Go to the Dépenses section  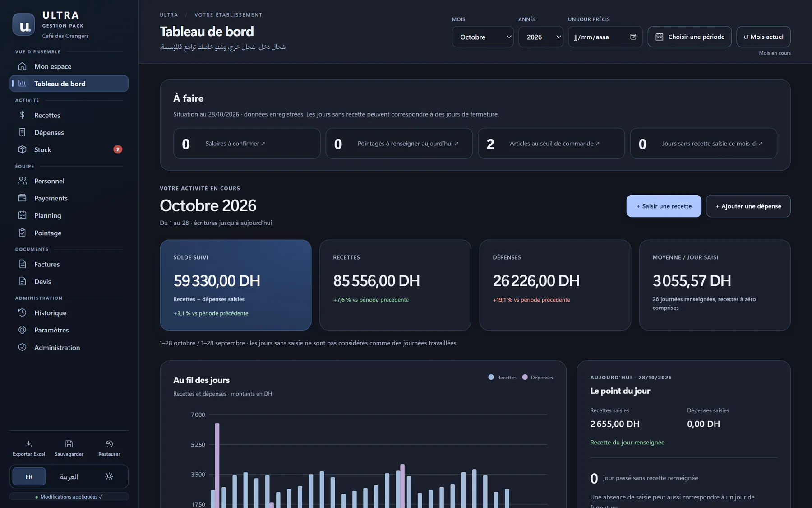[x=69, y=132]
